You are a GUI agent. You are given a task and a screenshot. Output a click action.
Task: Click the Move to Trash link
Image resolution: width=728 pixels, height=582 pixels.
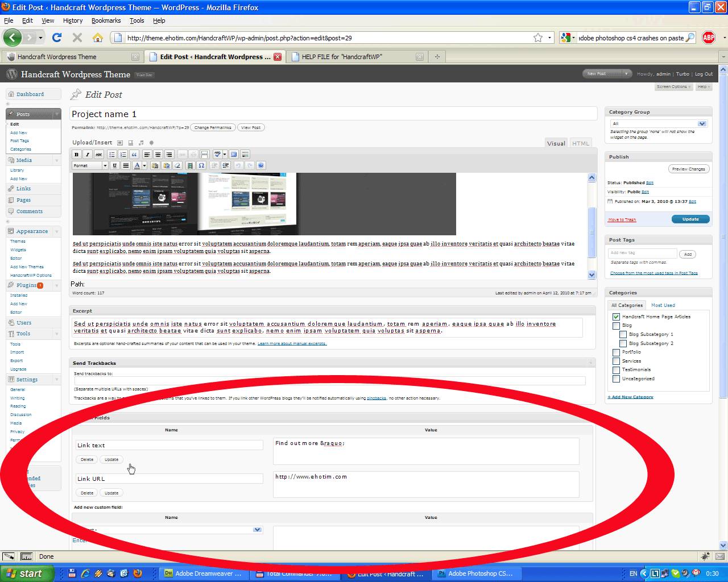pos(622,220)
